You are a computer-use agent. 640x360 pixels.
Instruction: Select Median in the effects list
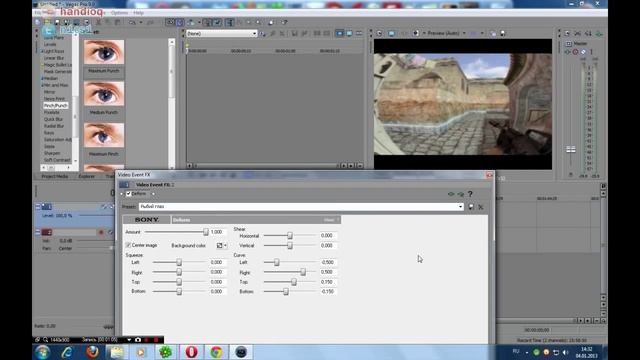[51, 78]
